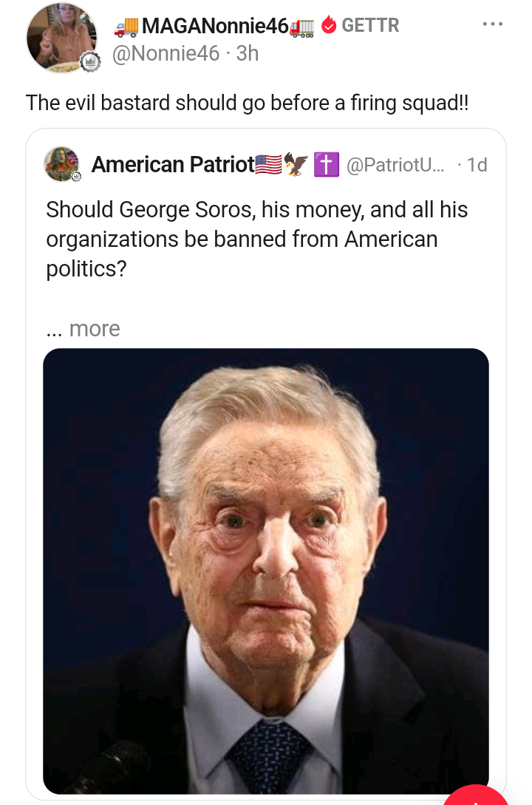Open the photo in the quoted post

266,571
